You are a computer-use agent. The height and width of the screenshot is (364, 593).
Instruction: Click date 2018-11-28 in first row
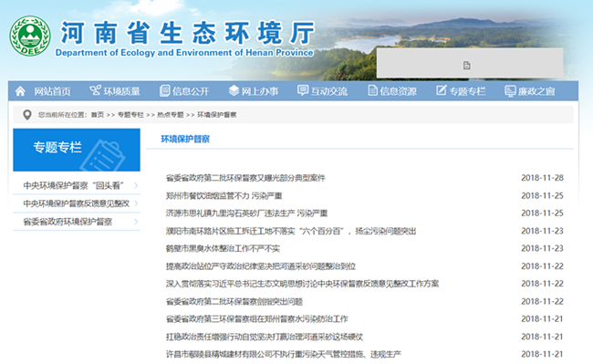542,178
